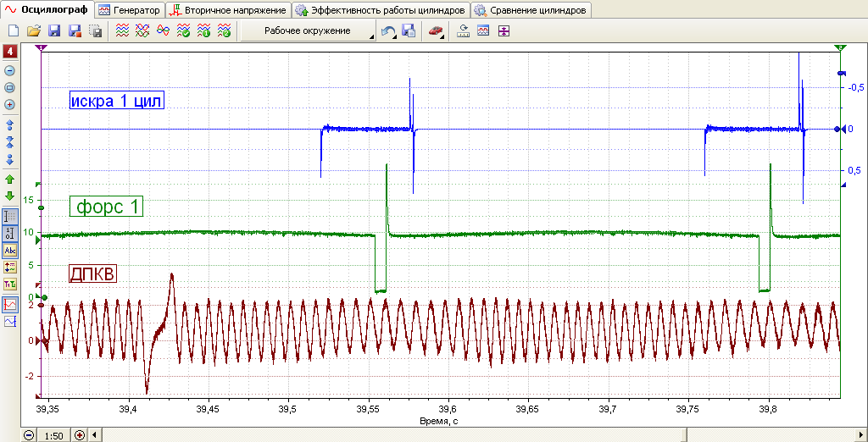Open the Рабочее окружение dropdown

[308, 31]
